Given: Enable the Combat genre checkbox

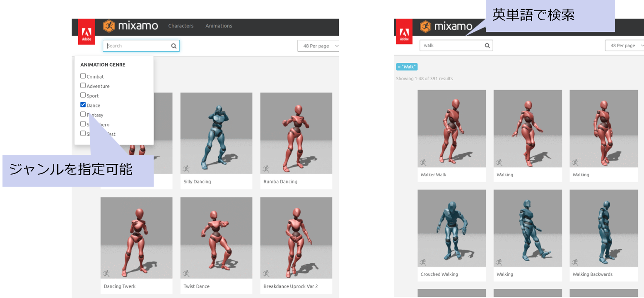Looking at the screenshot, I should coord(83,76).
